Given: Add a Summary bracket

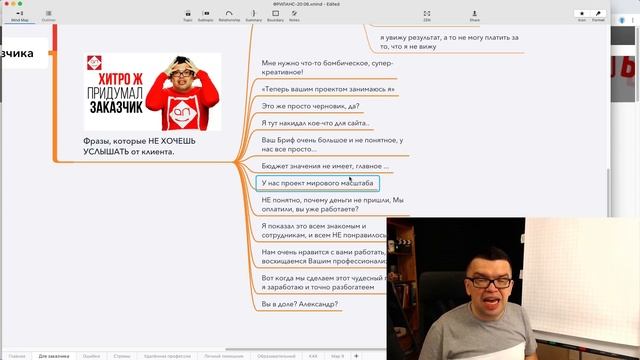Looking at the screenshot, I should (253, 16).
